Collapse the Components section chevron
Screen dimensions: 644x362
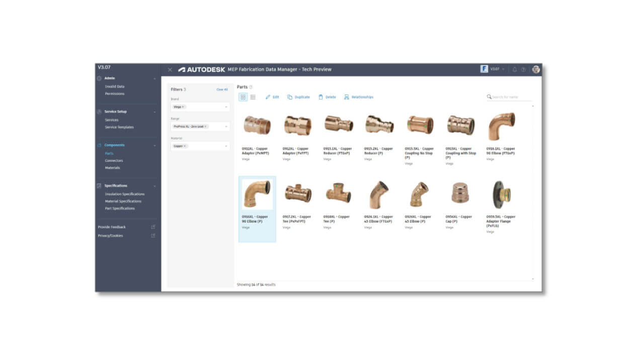pyautogui.click(x=155, y=145)
